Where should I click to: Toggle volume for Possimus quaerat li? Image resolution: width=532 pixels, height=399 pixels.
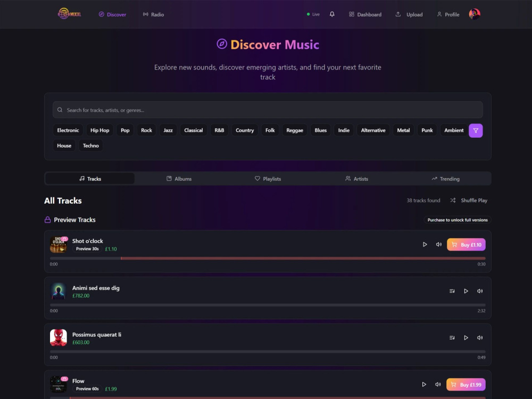point(480,338)
